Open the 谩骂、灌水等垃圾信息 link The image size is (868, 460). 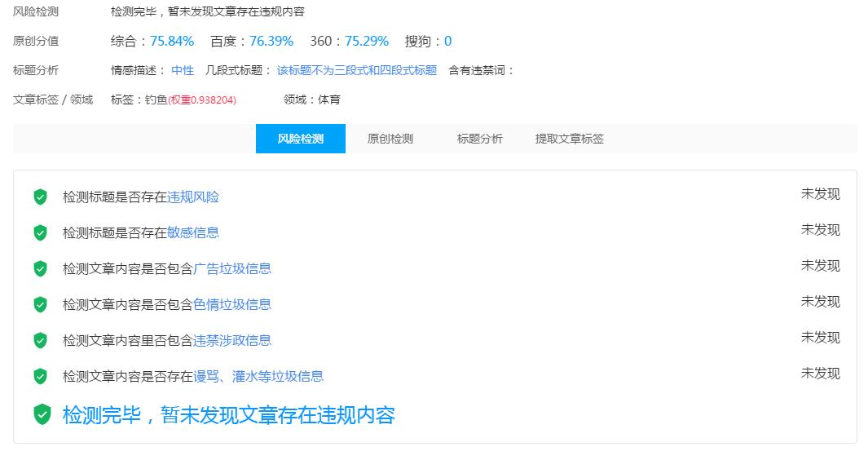click(258, 376)
